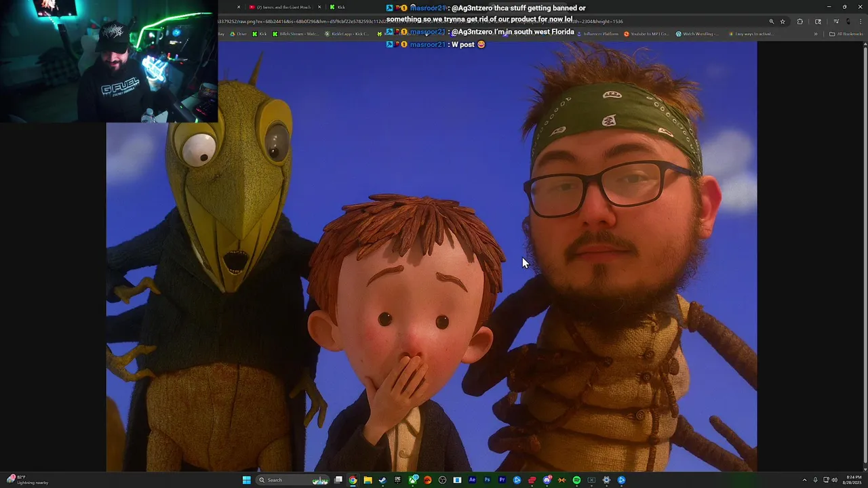
Task: Open the Xbox app on the taskbar
Action: point(413,480)
